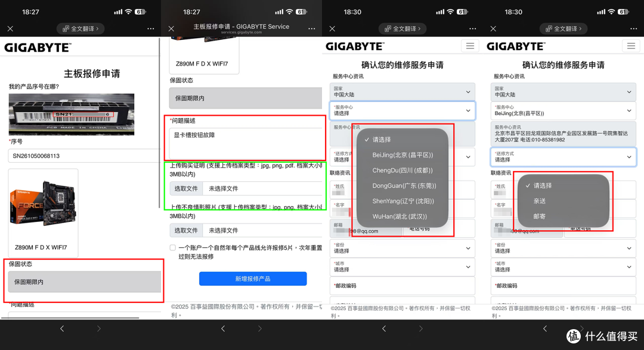Click 序号 field containing SN261050068113
The image size is (644, 350).
coord(84,156)
